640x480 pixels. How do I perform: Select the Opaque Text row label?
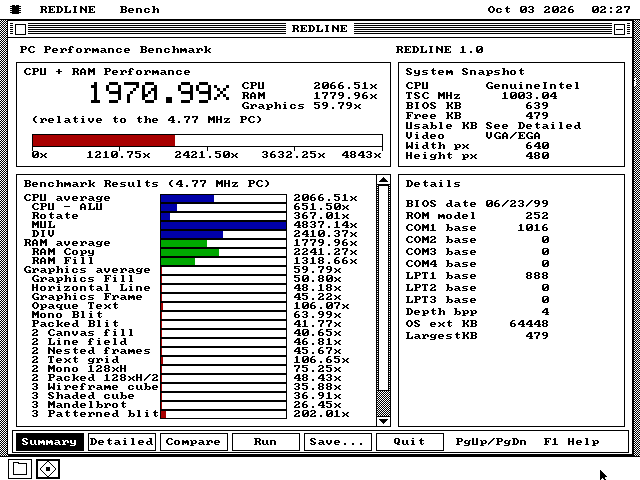pos(75,306)
